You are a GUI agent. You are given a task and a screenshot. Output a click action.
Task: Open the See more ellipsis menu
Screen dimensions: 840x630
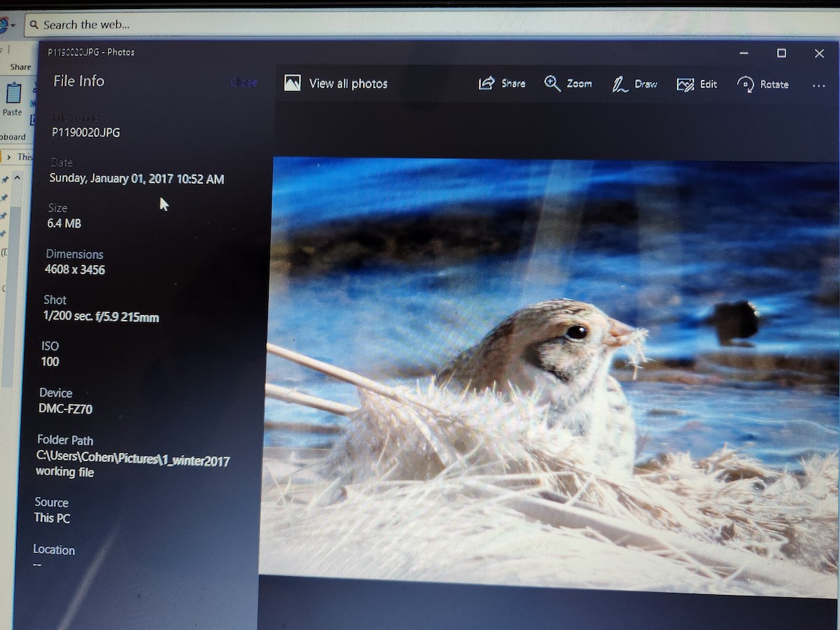(x=818, y=85)
